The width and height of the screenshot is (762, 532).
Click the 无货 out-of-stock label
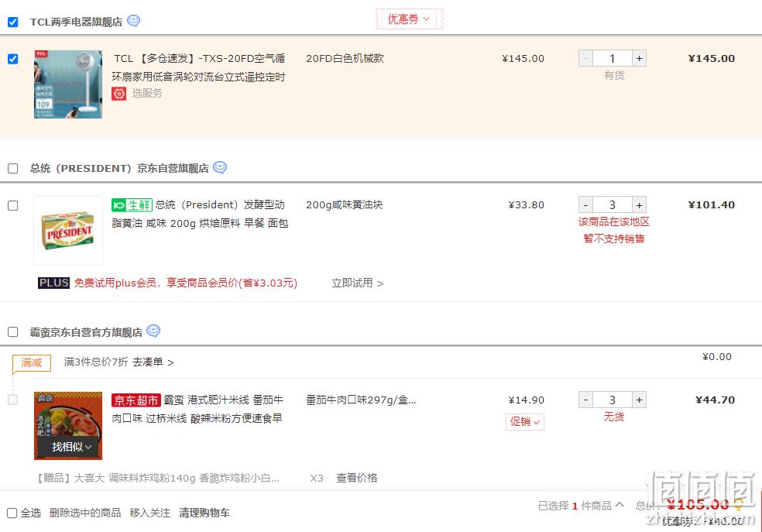(614, 417)
